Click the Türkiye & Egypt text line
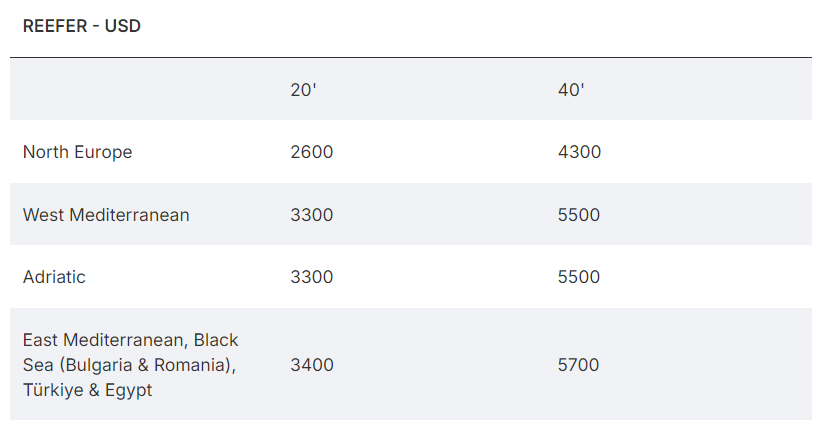 [x=87, y=390]
